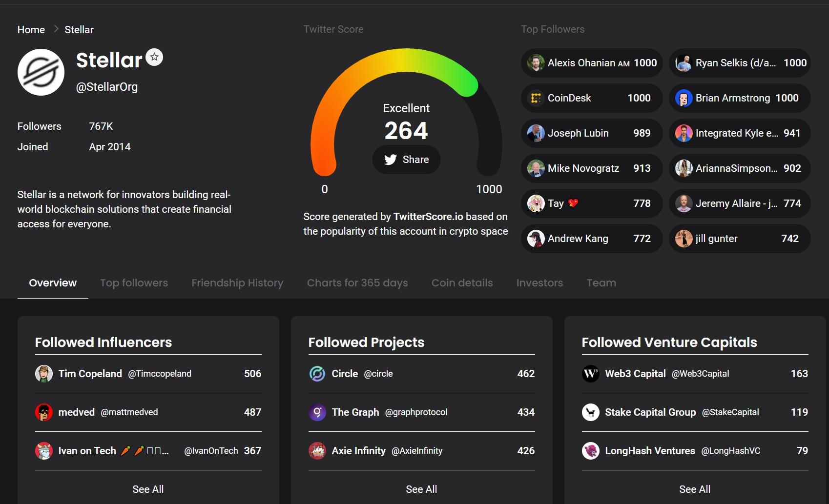Click Joseph Lubin's avatar
The image size is (829, 504).
[x=536, y=133]
